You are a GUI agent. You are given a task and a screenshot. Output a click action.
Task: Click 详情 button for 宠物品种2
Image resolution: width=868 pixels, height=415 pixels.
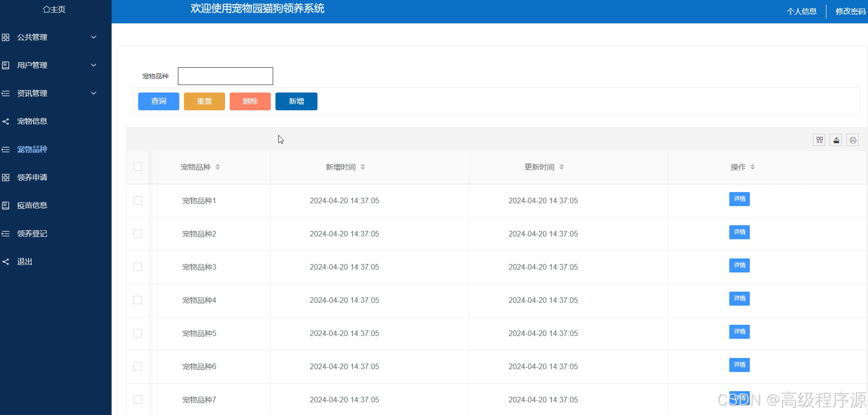740,232
